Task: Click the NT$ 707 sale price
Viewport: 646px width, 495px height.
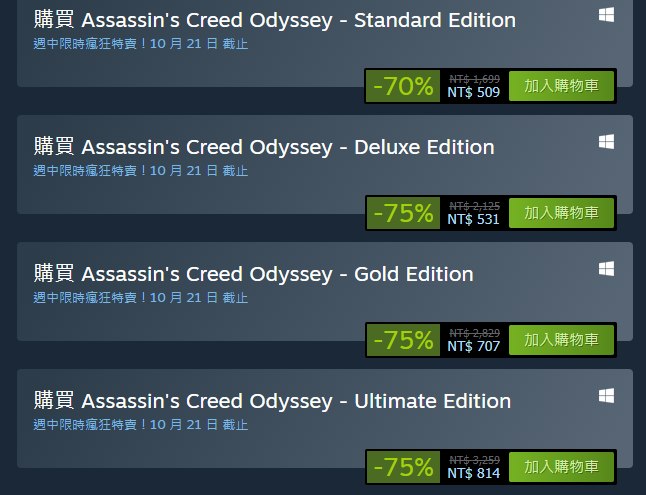Action: pyautogui.click(x=473, y=347)
